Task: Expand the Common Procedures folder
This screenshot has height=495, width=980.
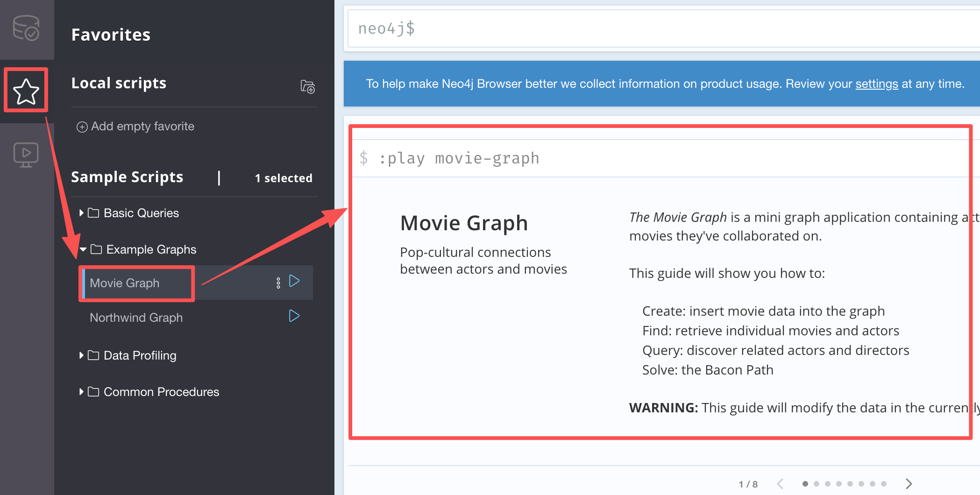Action: (149, 392)
